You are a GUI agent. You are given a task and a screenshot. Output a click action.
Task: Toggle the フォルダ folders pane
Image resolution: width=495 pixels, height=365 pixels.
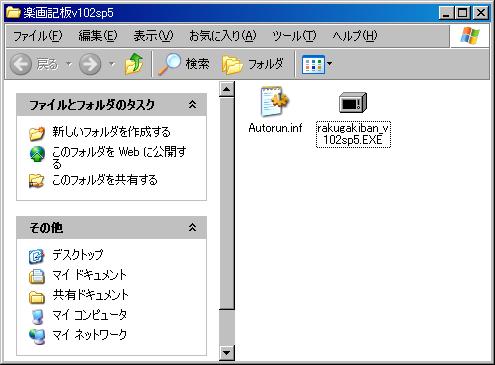tap(253, 64)
